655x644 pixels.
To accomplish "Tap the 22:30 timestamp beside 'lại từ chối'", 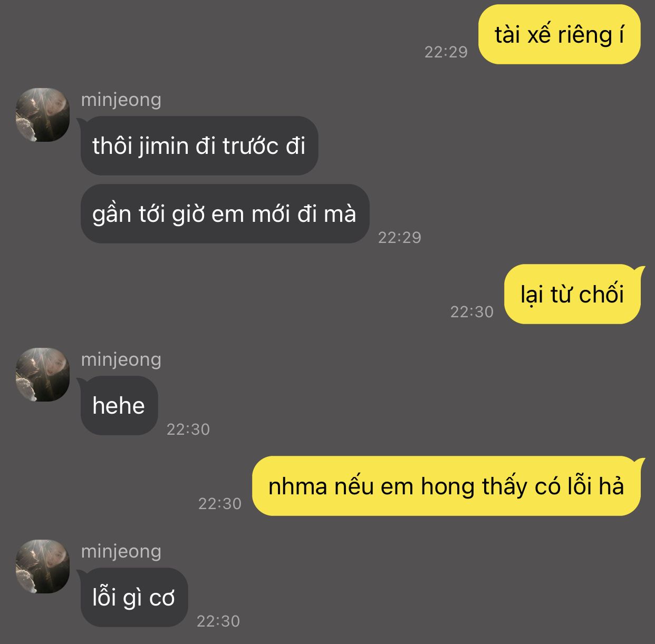I will [x=472, y=311].
